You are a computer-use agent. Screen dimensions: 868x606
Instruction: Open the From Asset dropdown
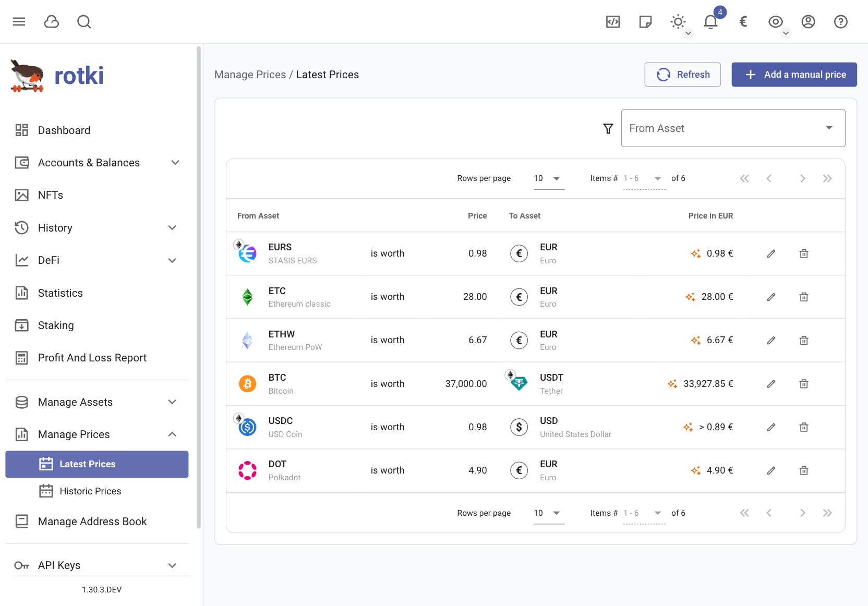coord(733,128)
